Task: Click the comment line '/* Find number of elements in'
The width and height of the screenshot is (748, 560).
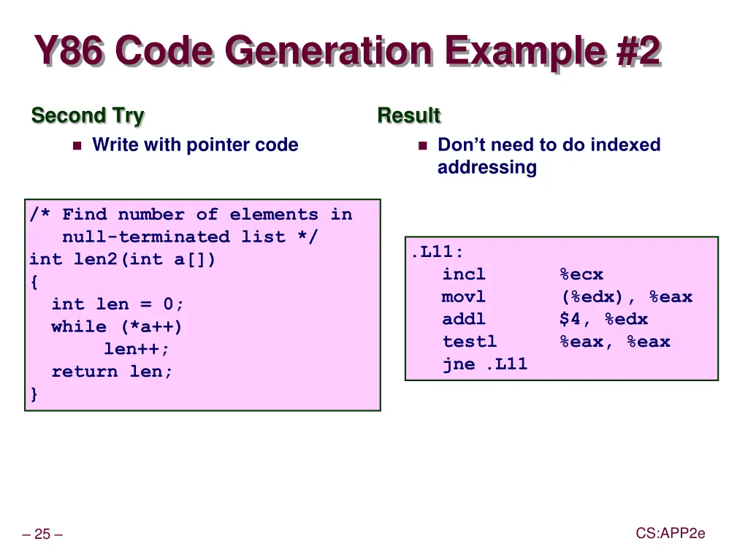Action: (x=191, y=214)
